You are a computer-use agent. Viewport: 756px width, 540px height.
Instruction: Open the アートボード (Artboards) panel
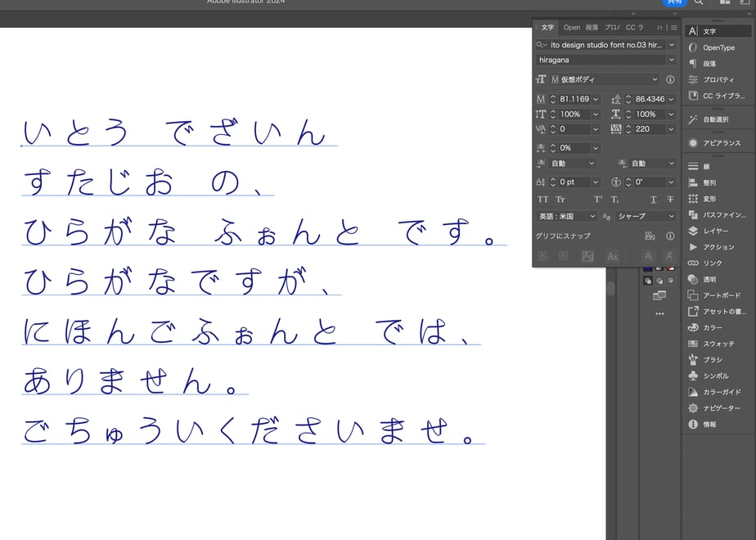point(718,295)
